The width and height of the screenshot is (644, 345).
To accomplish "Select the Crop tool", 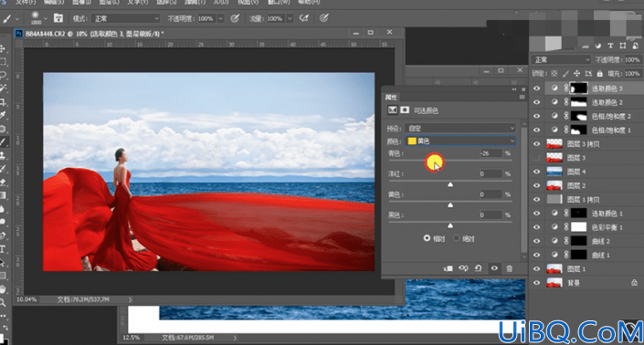I will click(3, 101).
